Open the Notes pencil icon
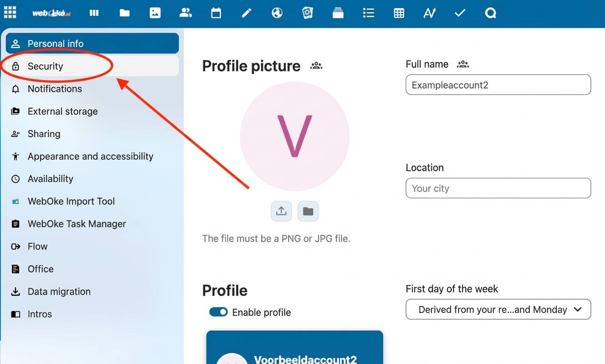 (x=246, y=13)
